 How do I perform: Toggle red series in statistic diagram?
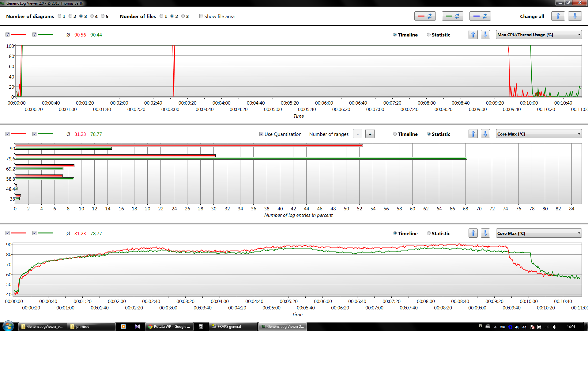point(7,134)
